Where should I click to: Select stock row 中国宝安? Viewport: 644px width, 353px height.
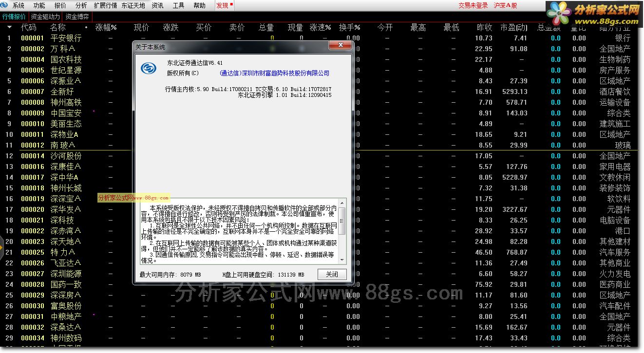click(x=66, y=113)
